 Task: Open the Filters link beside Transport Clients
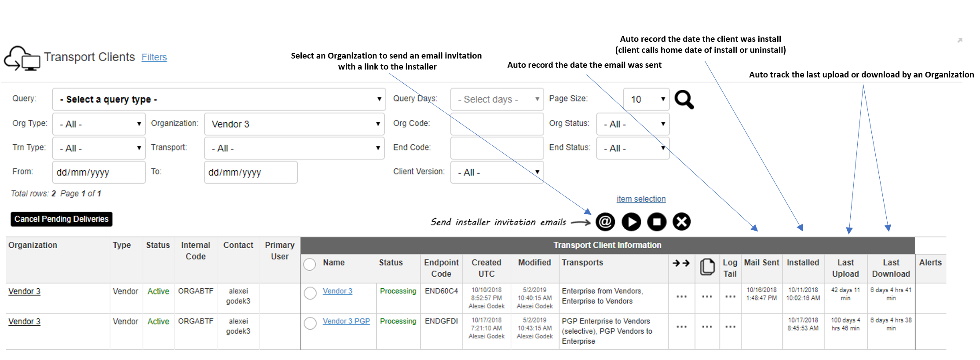[154, 57]
